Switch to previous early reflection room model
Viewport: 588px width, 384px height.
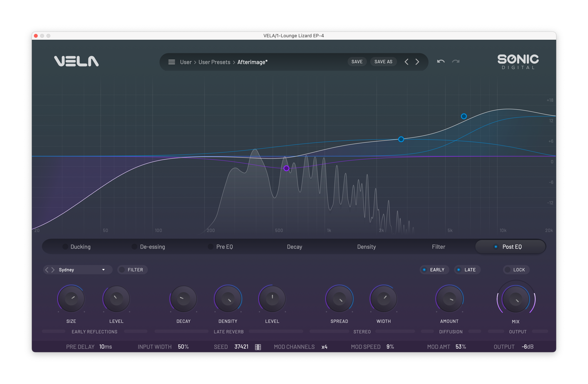47,270
